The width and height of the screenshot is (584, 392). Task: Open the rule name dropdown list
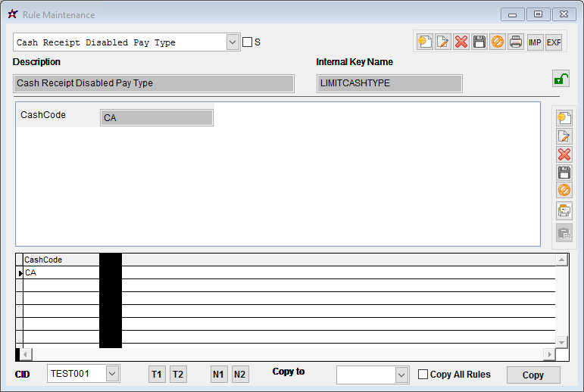point(233,42)
